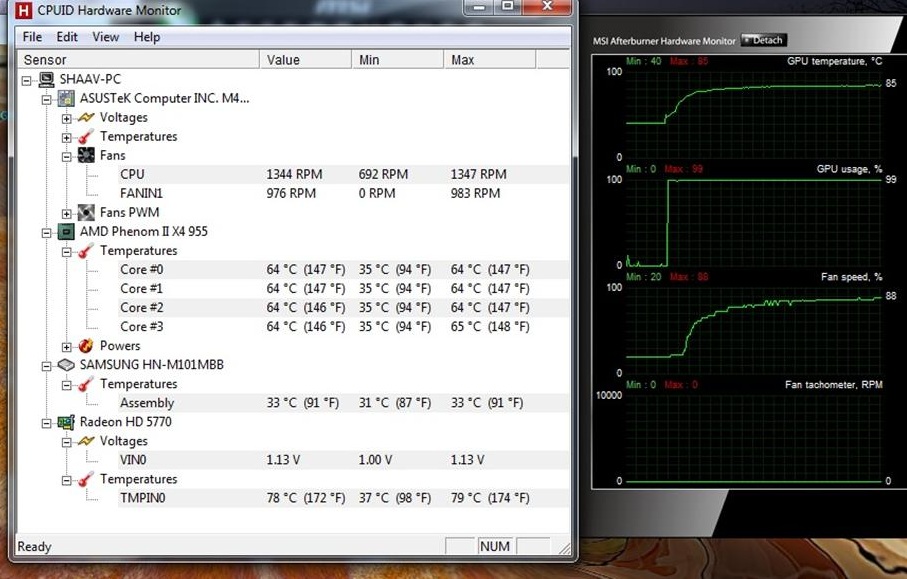Expand the Powers node
The height and width of the screenshot is (579, 907).
66,347
